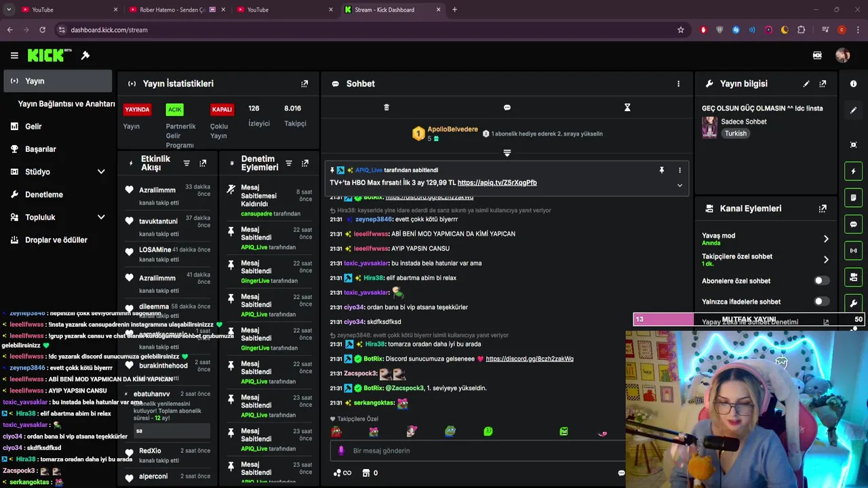
Task: Expand the Stüdyo sidebar section
Action: pyautogui.click(x=101, y=172)
